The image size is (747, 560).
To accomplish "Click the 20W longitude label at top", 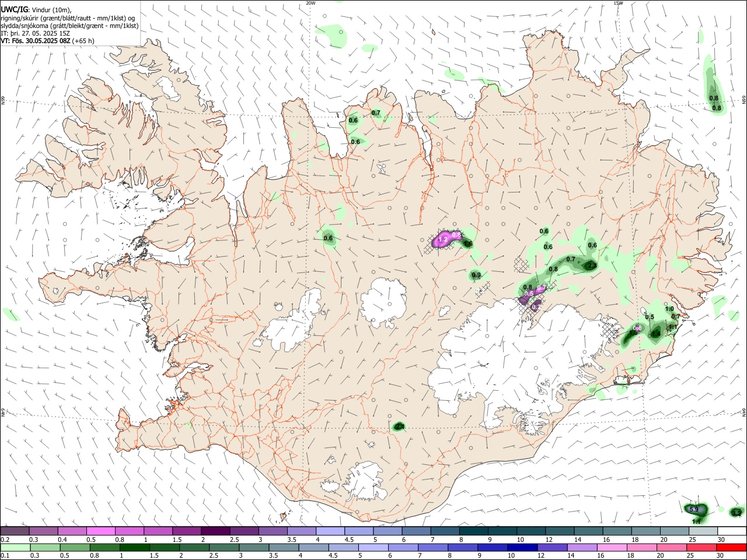I will 310,3.
